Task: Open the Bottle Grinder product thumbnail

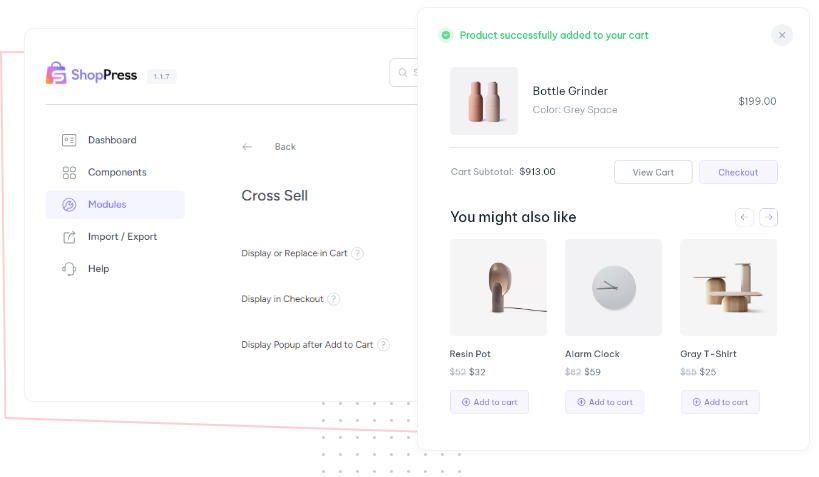Action: [x=484, y=101]
